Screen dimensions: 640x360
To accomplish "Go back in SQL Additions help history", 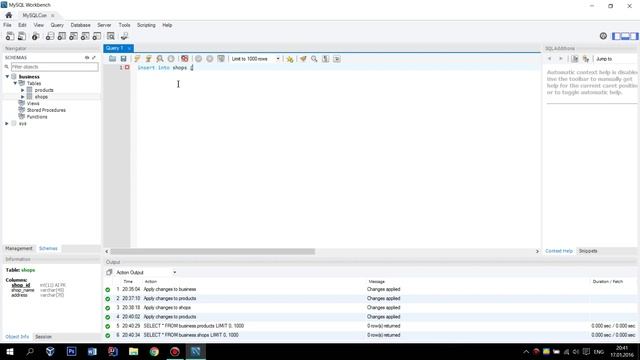I will [x=550, y=59].
